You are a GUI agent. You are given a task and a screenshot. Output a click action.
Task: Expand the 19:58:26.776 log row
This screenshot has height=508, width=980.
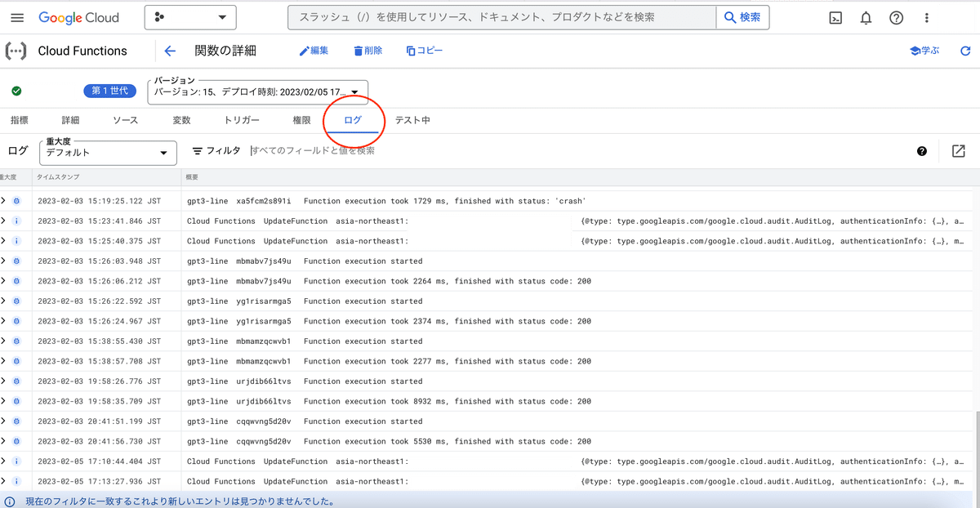pos(3,381)
